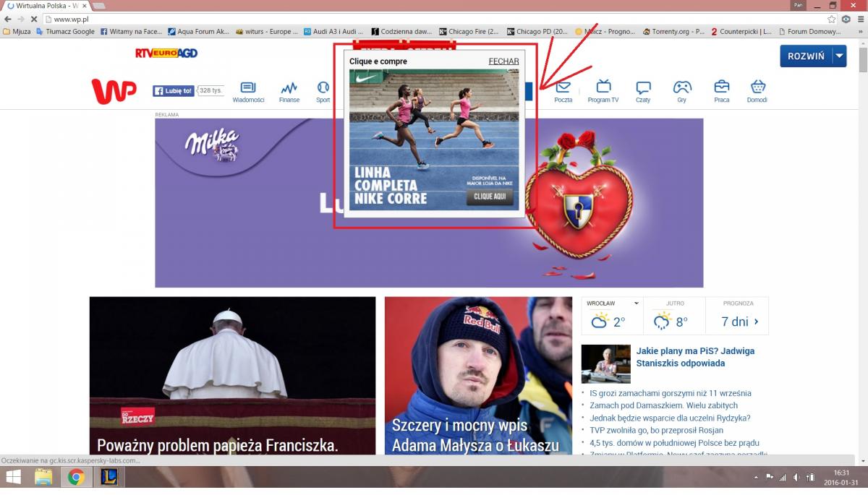Open the Torrenty.org bookmark
This screenshot has height=495, width=868.
point(673,32)
